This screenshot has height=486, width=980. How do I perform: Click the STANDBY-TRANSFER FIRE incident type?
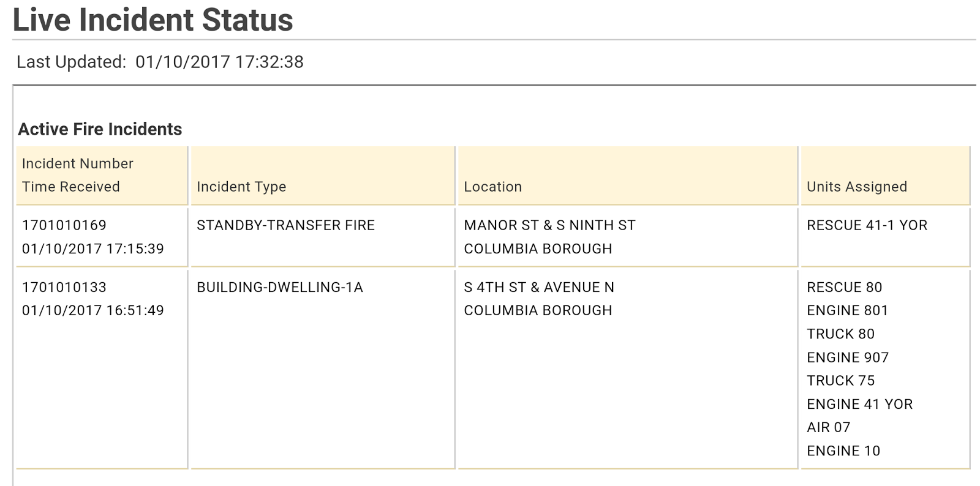285,225
